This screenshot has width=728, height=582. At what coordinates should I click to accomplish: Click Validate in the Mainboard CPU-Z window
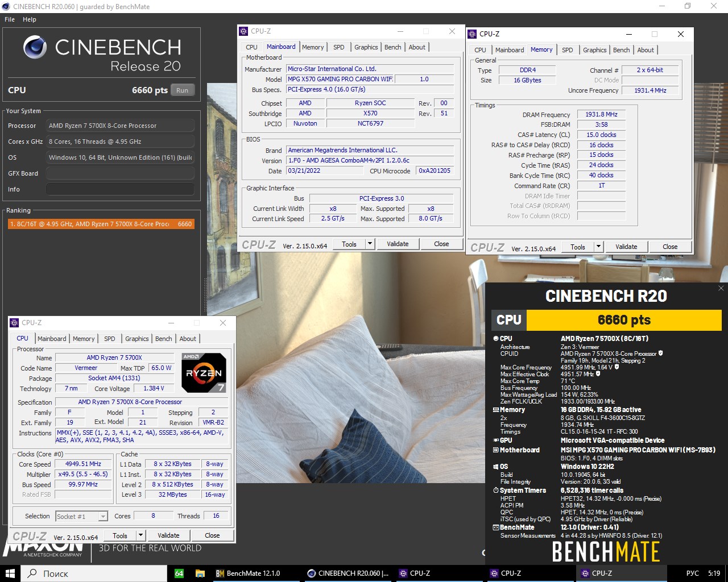point(398,244)
